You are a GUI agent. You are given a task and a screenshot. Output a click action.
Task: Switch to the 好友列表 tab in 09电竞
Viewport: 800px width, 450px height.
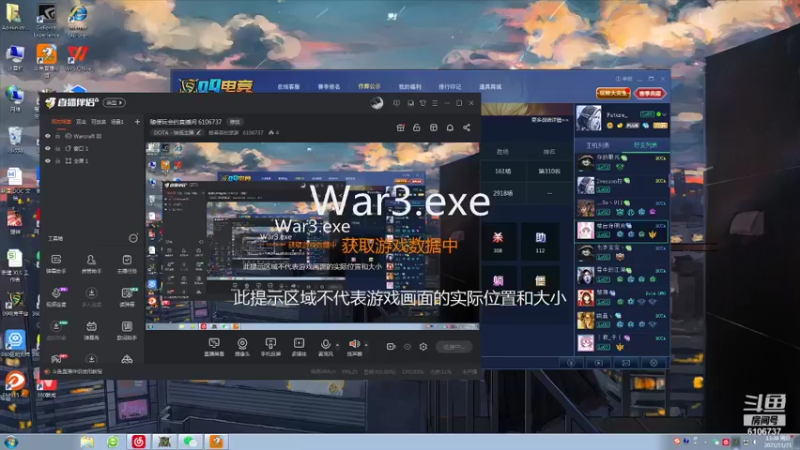point(645,145)
